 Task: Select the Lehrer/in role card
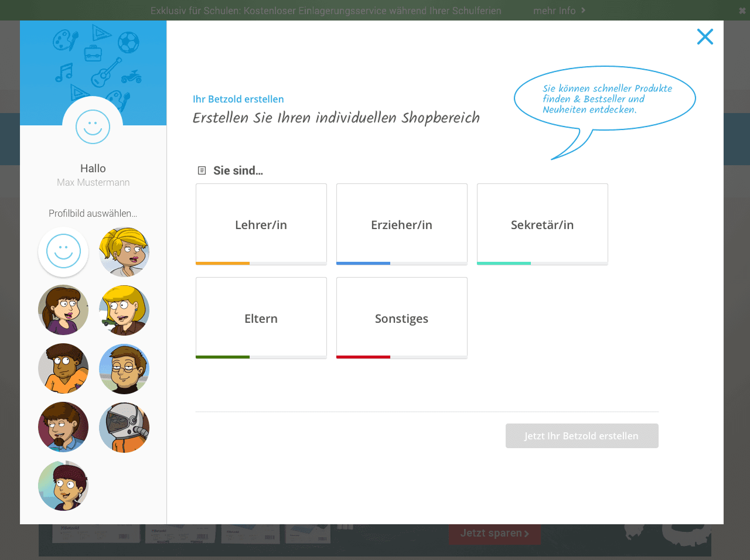pos(261,224)
